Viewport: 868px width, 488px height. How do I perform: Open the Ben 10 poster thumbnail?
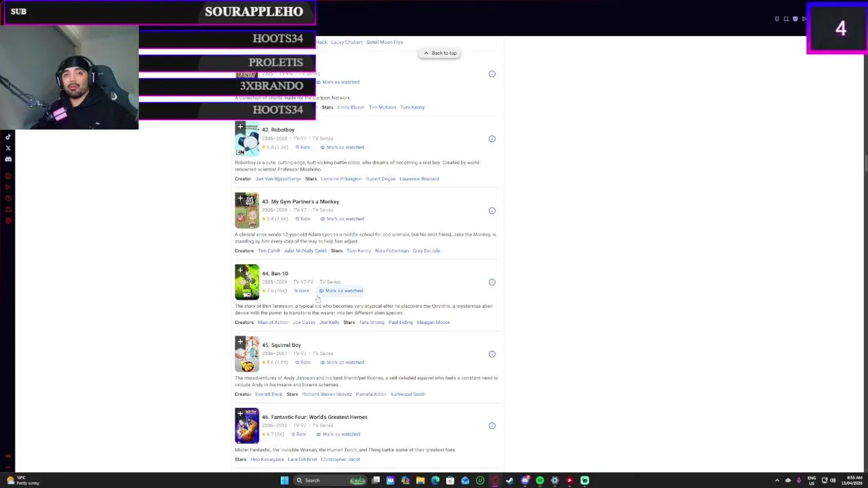point(247,282)
